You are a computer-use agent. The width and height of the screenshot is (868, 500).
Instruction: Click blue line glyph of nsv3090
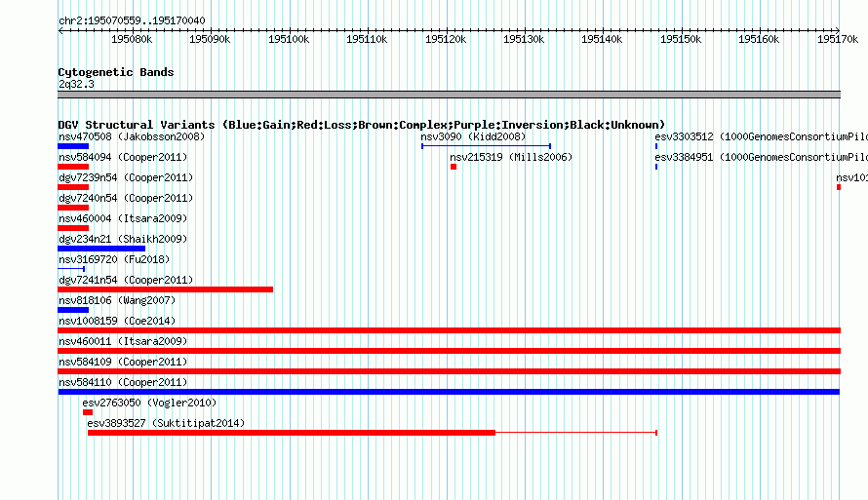pyautogui.click(x=486, y=146)
